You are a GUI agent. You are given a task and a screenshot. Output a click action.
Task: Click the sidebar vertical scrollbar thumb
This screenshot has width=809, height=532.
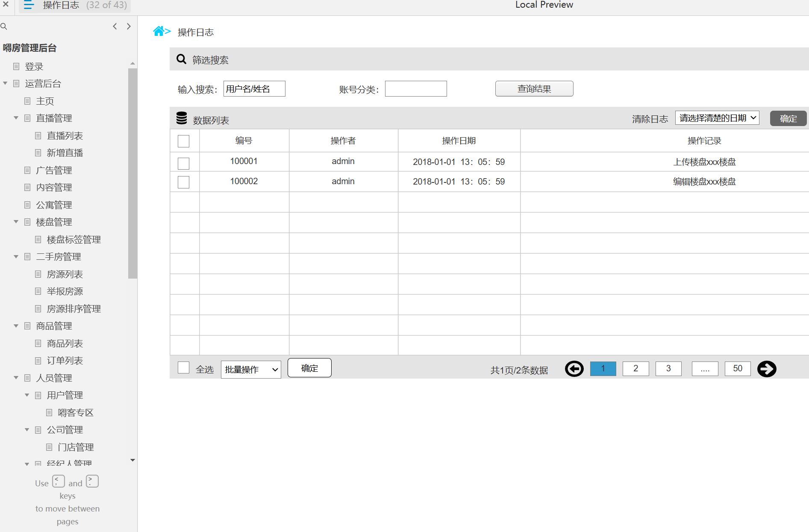132,173
